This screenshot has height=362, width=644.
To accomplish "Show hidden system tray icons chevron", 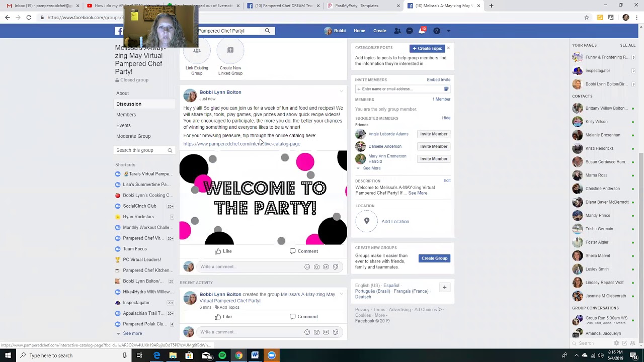I will point(575,355).
